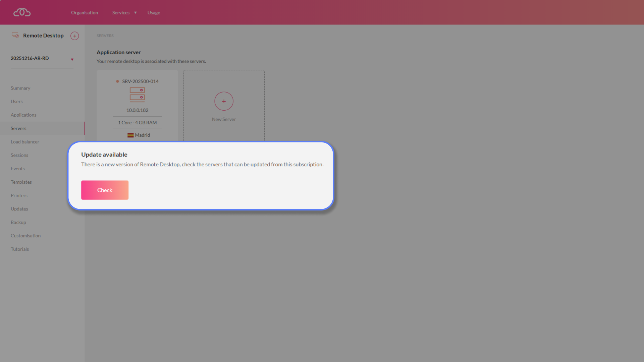Click the New Server plus circle
Viewport: 644px width, 362px height.
pyautogui.click(x=224, y=101)
